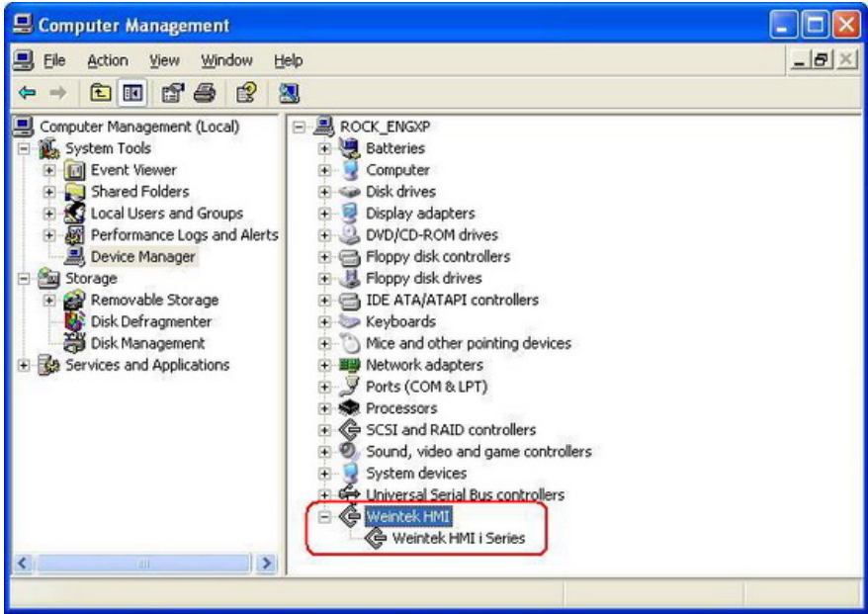The image size is (868, 614).
Task: Click the Back arrow toolbar icon
Action: click(27, 93)
